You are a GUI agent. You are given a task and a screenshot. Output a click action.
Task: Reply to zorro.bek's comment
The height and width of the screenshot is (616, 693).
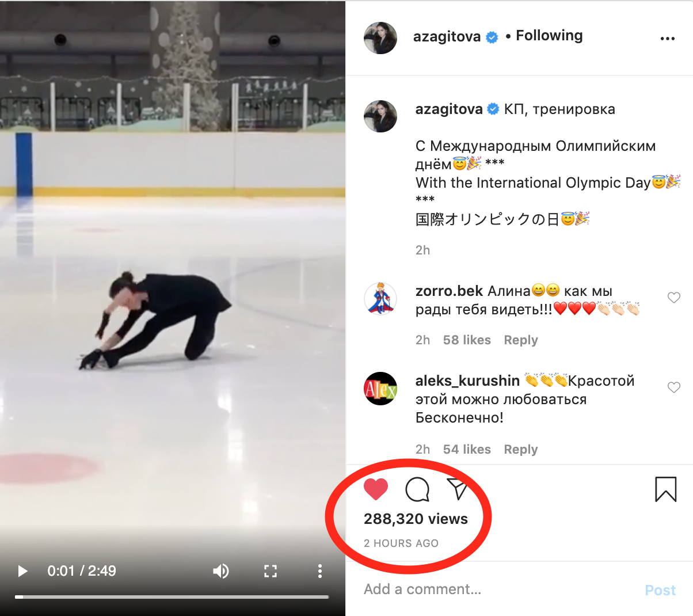tap(521, 340)
